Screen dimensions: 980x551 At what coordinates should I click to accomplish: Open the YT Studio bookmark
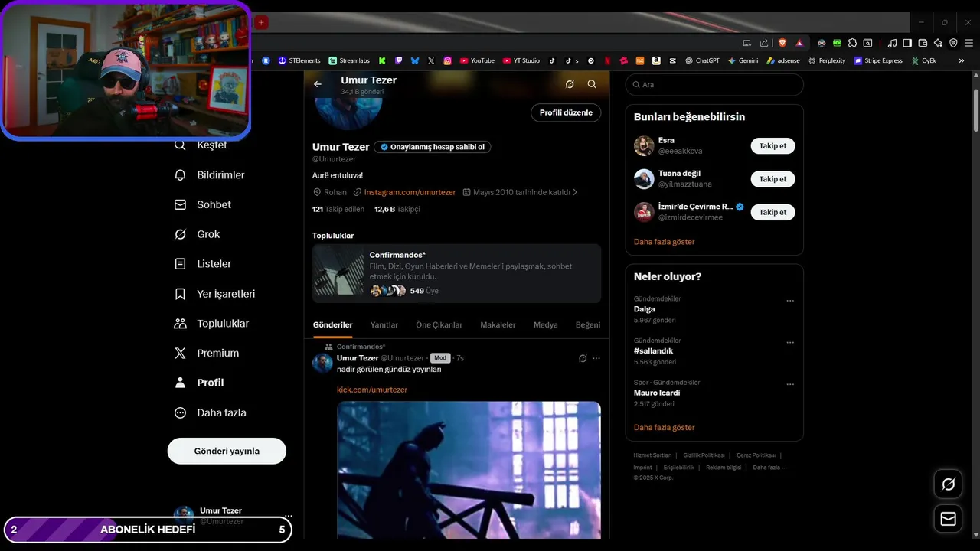[x=521, y=60]
